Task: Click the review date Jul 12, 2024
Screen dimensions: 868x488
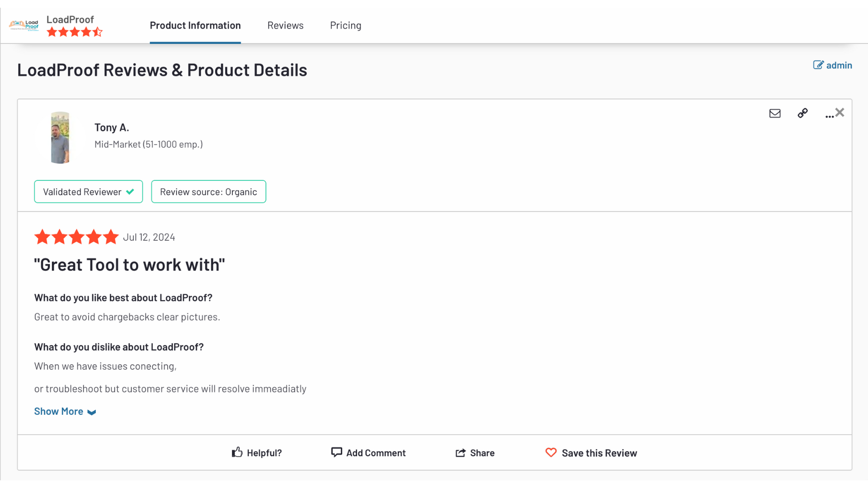Action: tap(149, 237)
